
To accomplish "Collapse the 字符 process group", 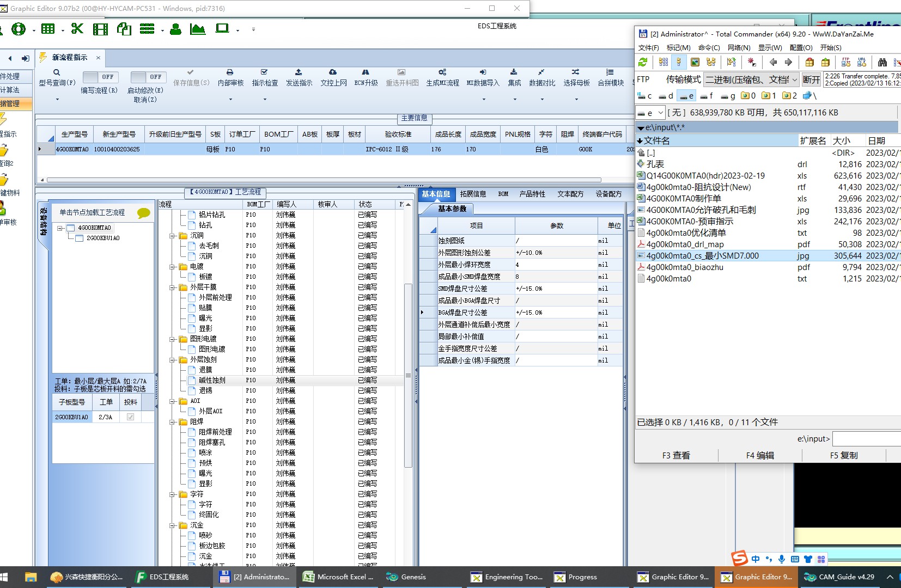I will point(172,494).
